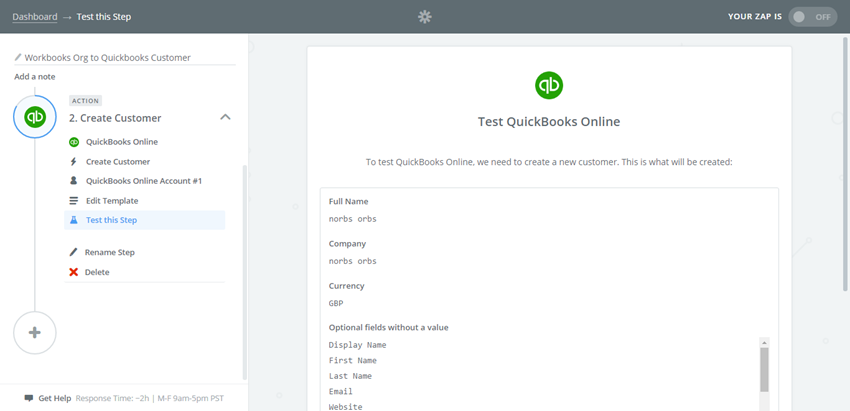Image resolution: width=850 pixels, height=411 pixels.
Task: Open Get Help link
Action: click(55, 398)
